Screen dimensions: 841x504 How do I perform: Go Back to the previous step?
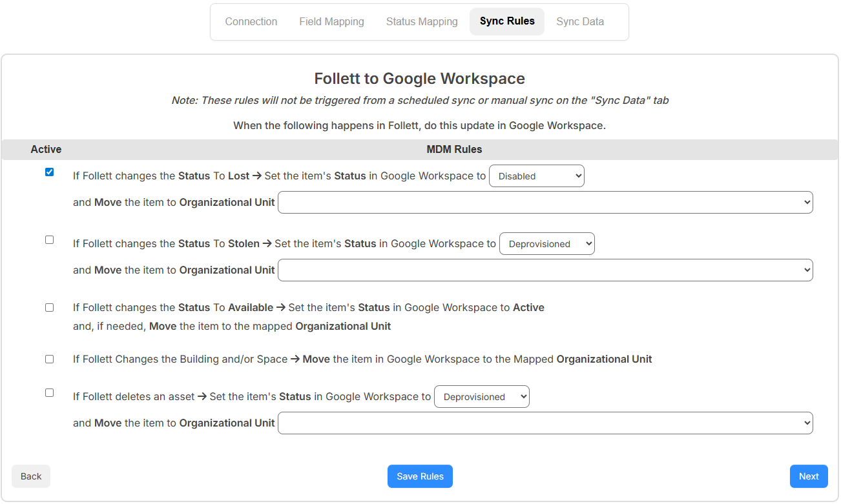[x=30, y=476]
